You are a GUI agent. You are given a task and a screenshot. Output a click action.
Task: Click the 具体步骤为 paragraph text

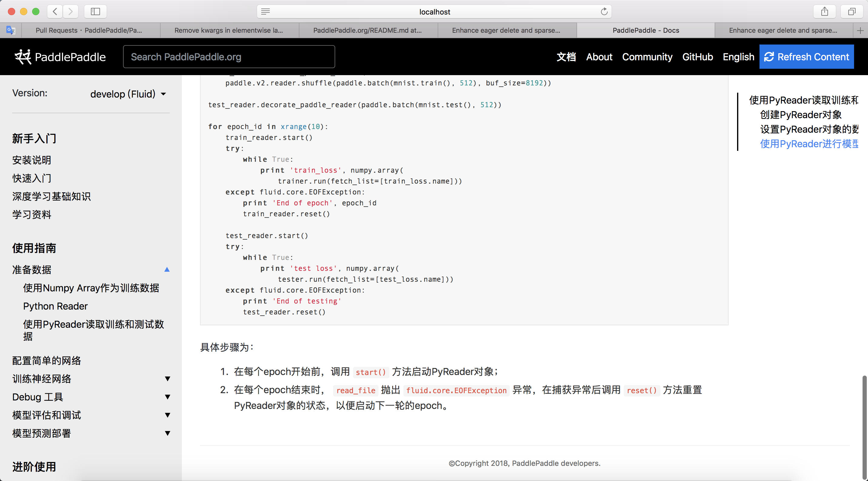[227, 347]
